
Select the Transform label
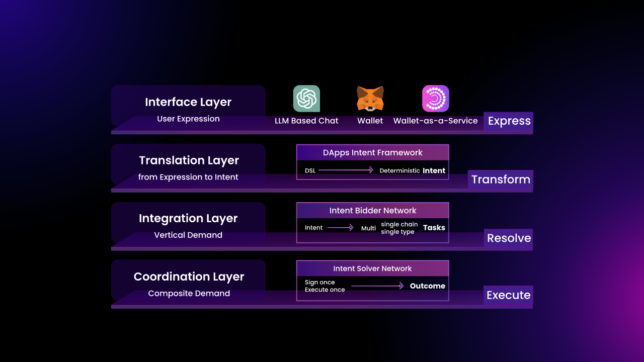[501, 179]
